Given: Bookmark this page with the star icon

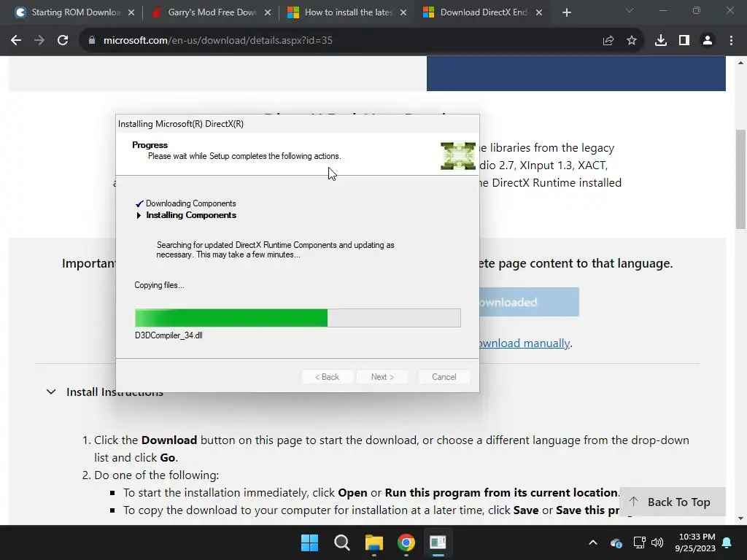Looking at the screenshot, I should point(632,41).
